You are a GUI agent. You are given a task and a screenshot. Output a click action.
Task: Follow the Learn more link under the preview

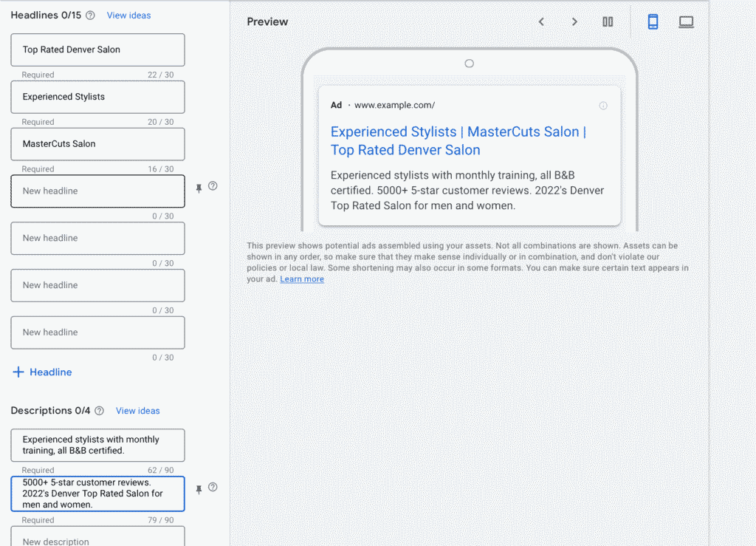(302, 279)
